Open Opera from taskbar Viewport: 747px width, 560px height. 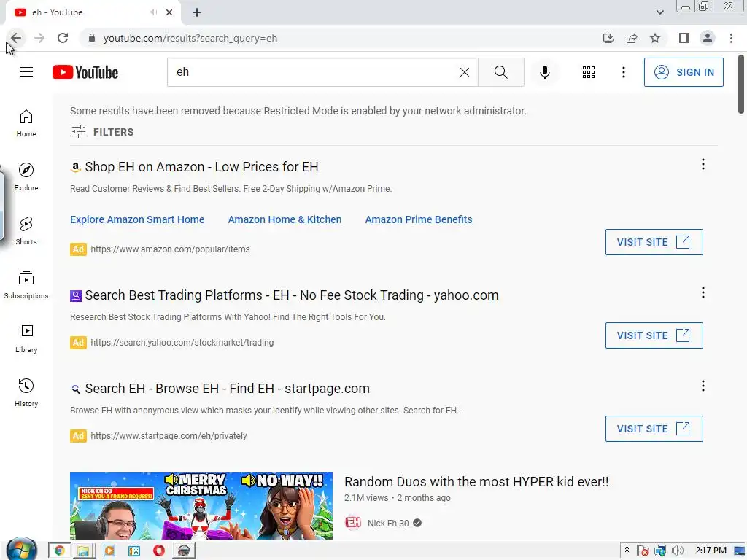tap(158, 551)
